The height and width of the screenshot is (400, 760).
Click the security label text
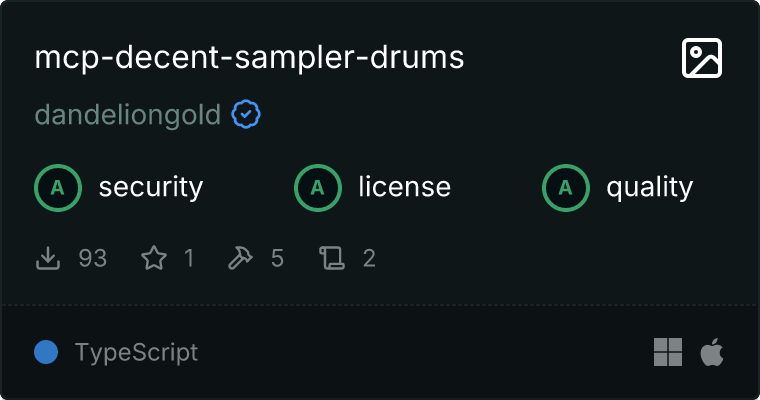tap(151, 187)
